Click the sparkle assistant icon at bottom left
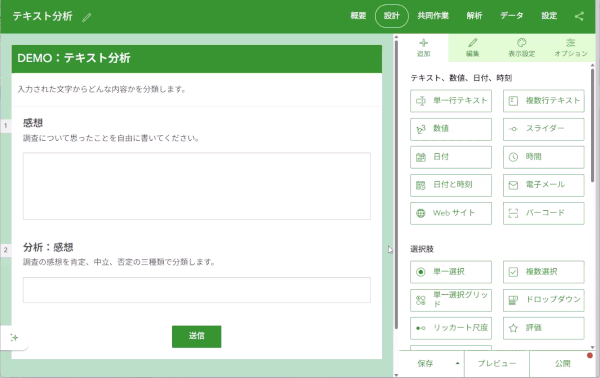 coord(15,337)
